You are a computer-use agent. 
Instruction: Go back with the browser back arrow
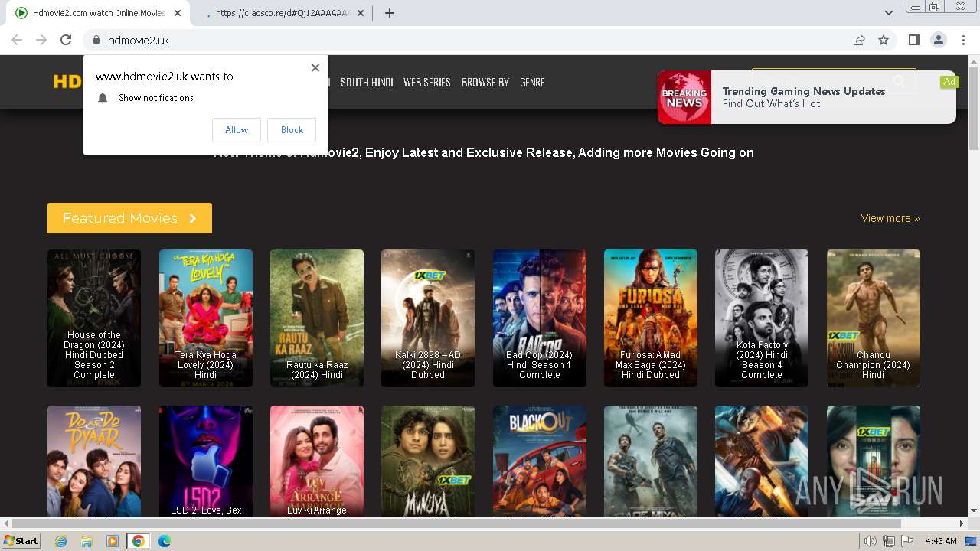point(17,40)
